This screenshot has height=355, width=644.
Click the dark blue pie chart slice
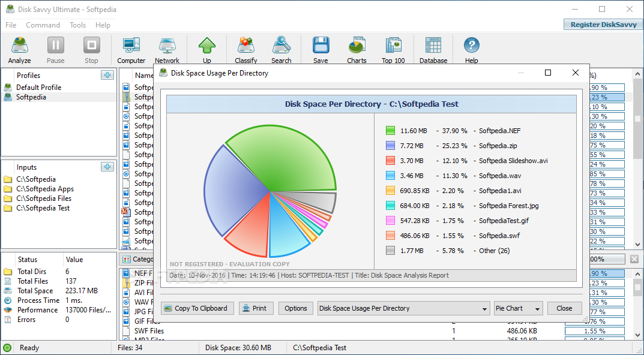point(234,191)
